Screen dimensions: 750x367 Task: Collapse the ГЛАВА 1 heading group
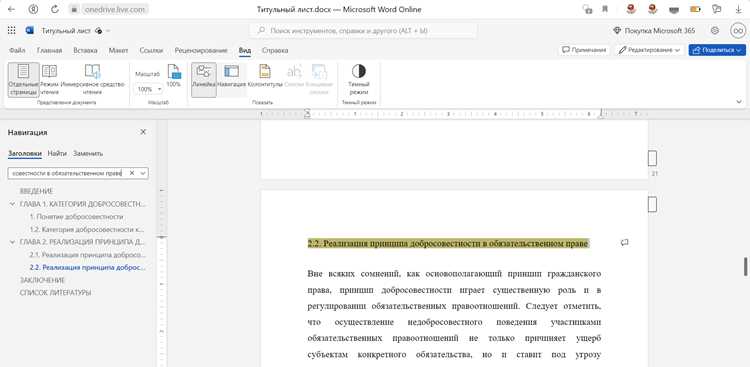pos(12,204)
